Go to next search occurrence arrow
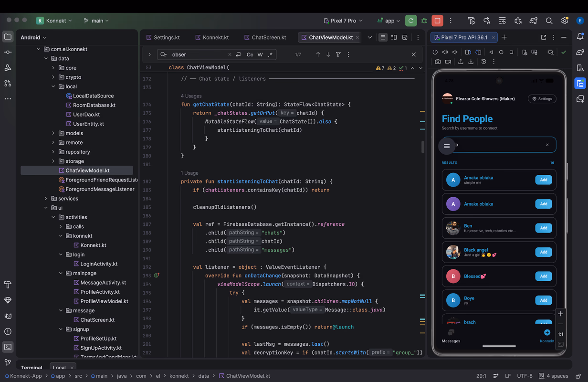Viewport: 588px width, 382px height. click(328, 54)
